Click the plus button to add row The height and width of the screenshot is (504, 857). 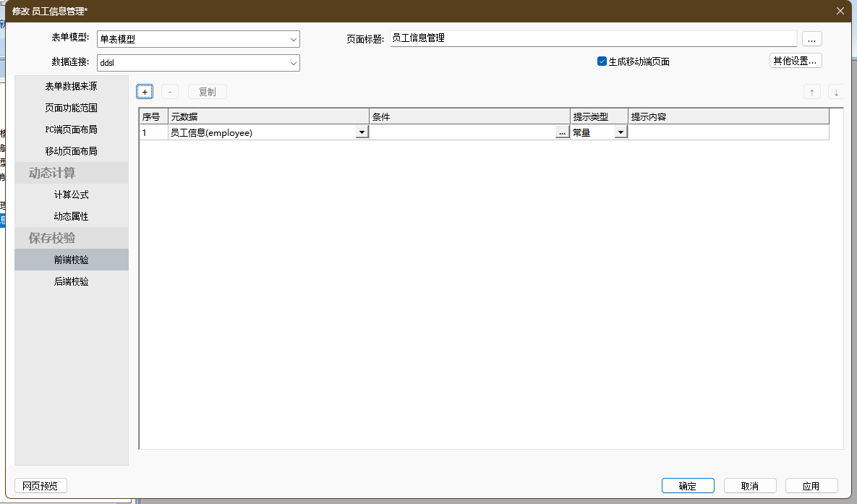pyautogui.click(x=145, y=92)
